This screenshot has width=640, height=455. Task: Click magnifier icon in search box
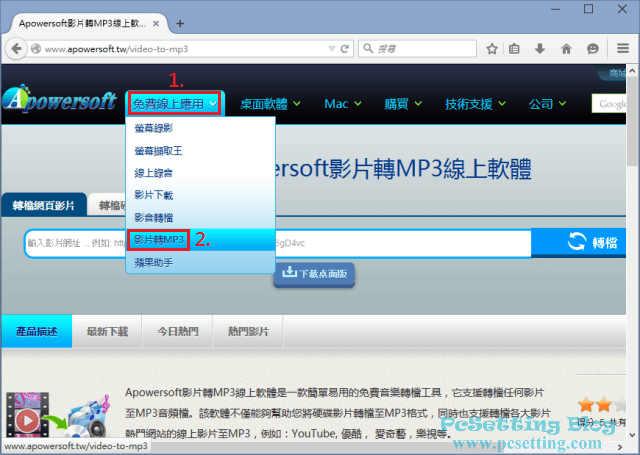click(368, 49)
